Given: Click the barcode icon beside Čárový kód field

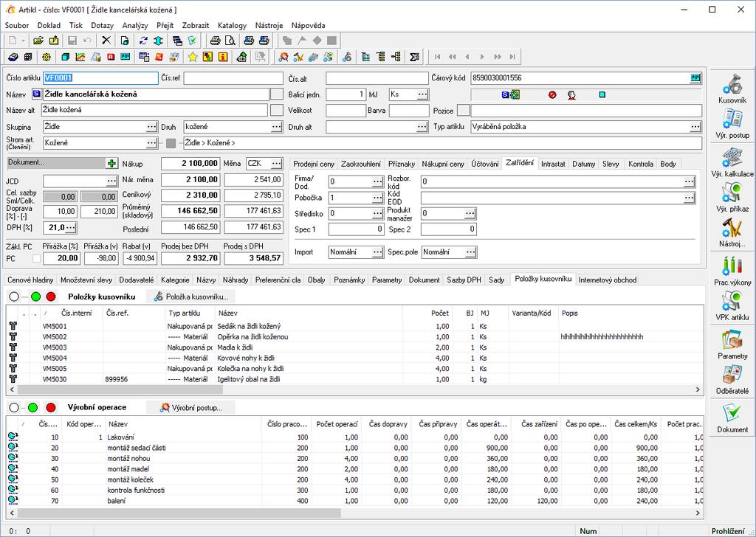Looking at the screenshot, I should [695, 78].
